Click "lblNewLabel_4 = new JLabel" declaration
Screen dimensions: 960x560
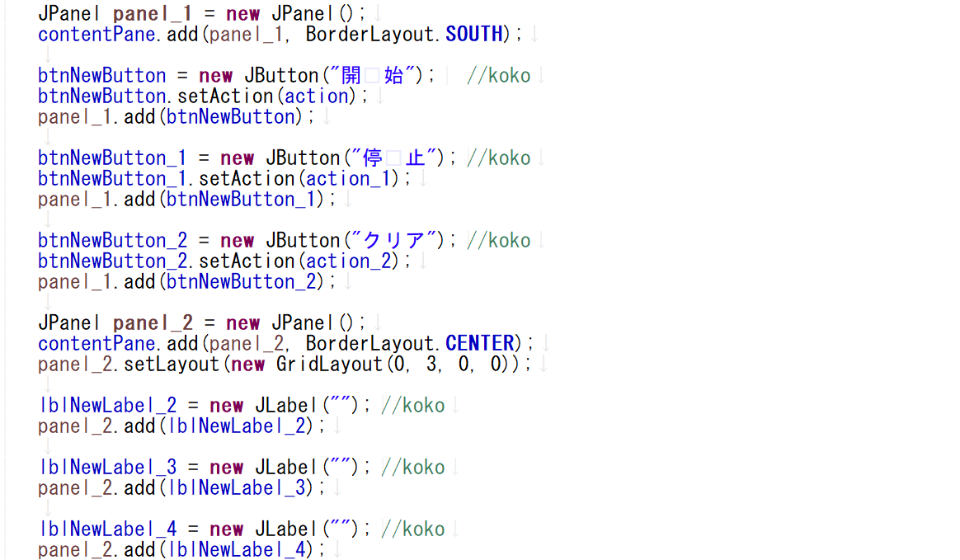point(178,529)
